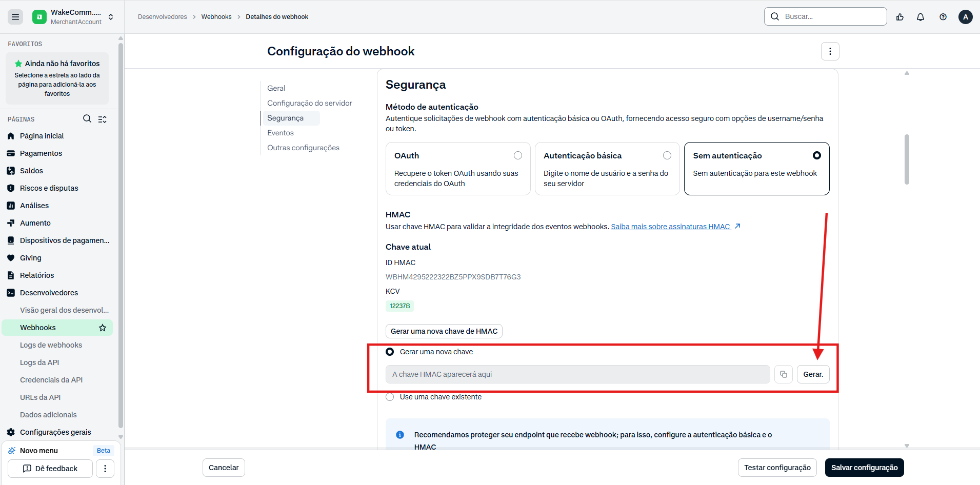Click the copy HMAC key icon
Image resolution: width=980 pixels, height=485 pixels.
[784, 374]
